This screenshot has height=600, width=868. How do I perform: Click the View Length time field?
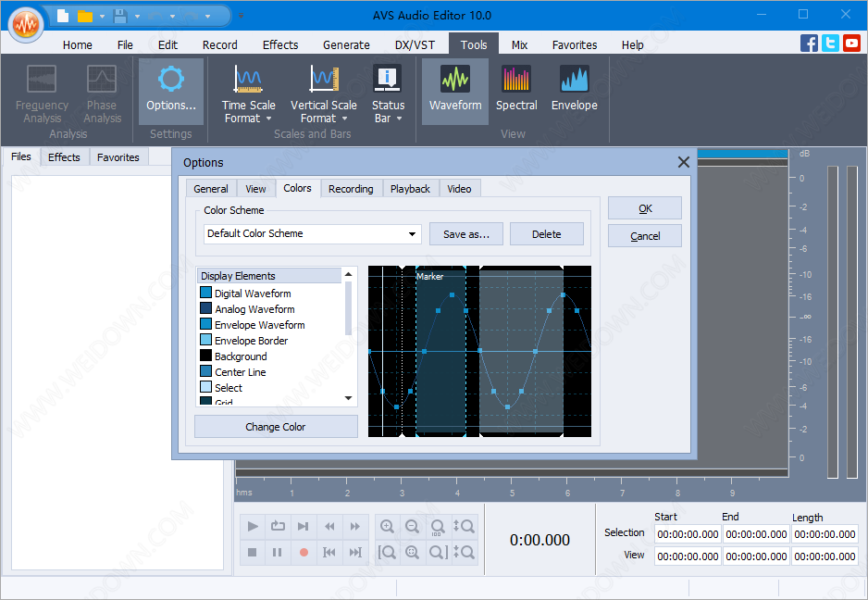click(x=825, y=556)
